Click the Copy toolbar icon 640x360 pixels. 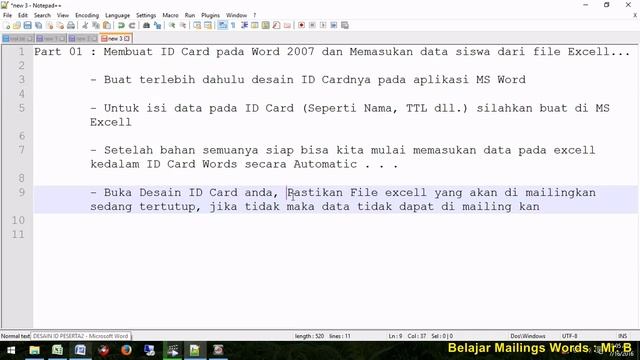coord(96,25)
